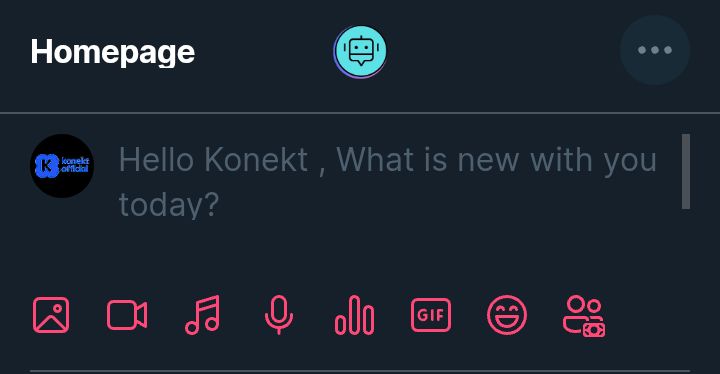
Task: Select the paid audience money icon
Action: click(x=584, y=317)
